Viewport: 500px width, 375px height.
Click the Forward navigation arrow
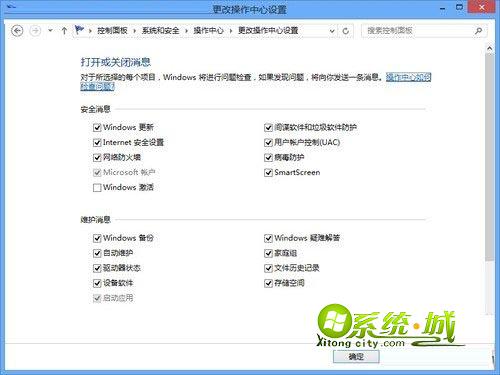pos(35,31)
